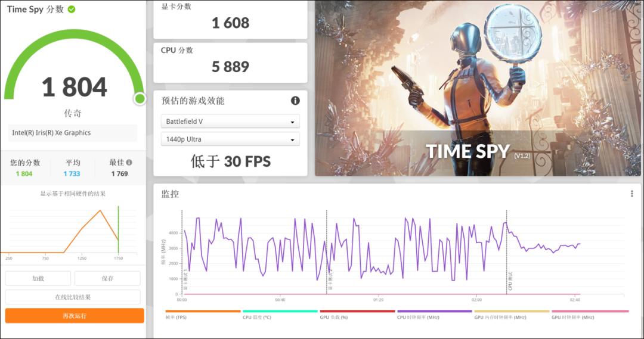Click the 加载 button
644x339 pixels.
(38, 278)
